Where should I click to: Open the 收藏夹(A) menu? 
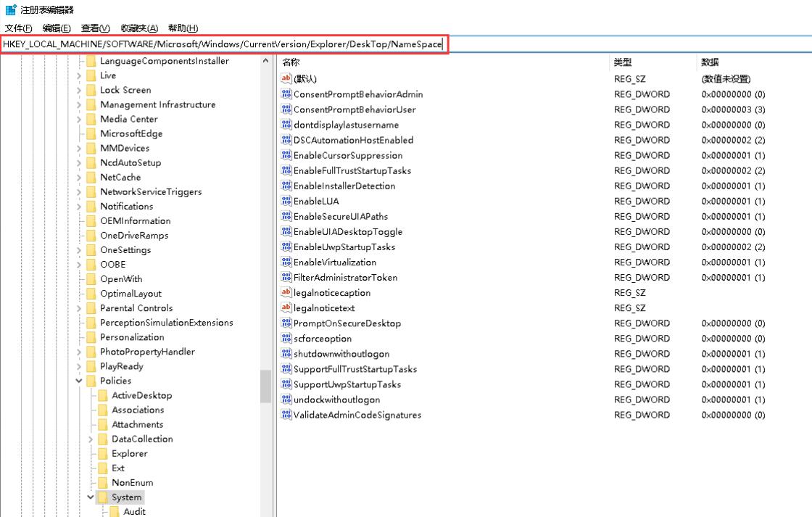point(139,28)
